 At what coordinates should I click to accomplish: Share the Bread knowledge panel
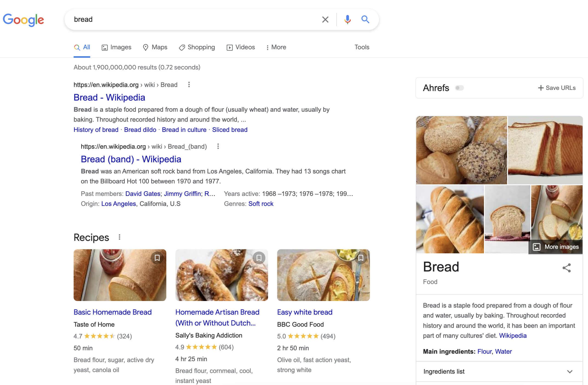[566, 268]
